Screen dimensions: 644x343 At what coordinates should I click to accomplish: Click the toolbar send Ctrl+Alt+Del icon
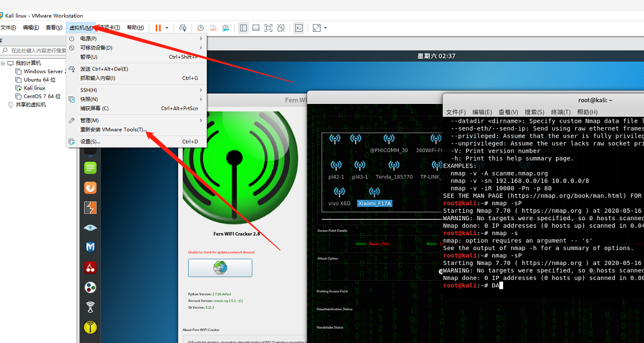183,28
